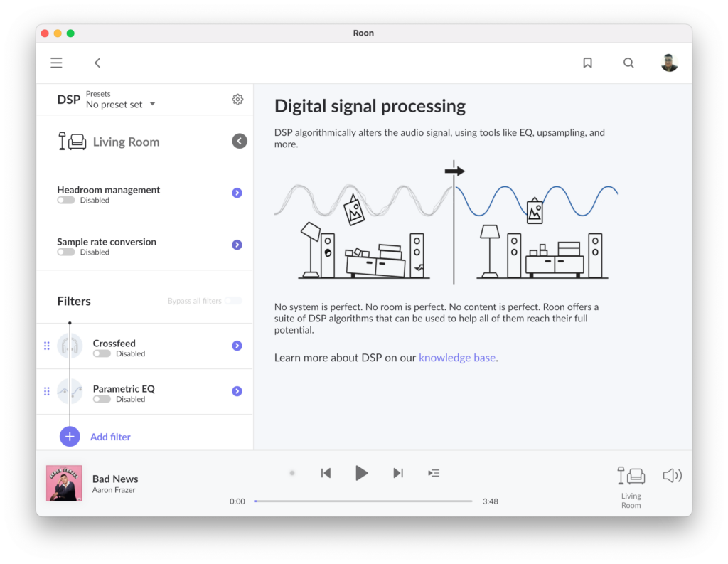Viewport: 728px width, 564px height.
Task: Click the Parametric EQ filter name
Action: coord(124,389)
